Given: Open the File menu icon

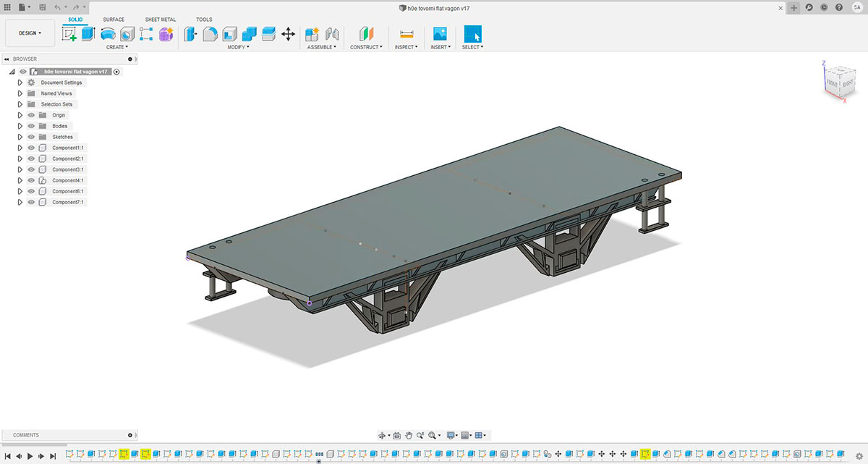Looking at the screenshot, I should [x=23, y=7].
